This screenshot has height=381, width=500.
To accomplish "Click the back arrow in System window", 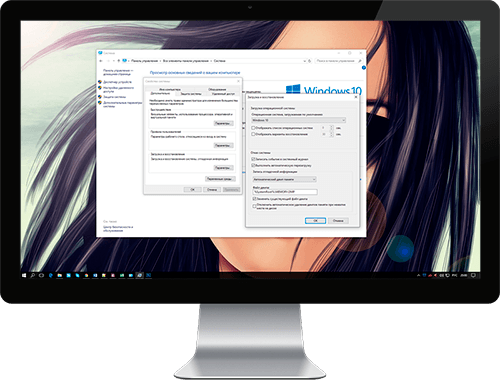I will pyautogui.click(x=101, y=61).
